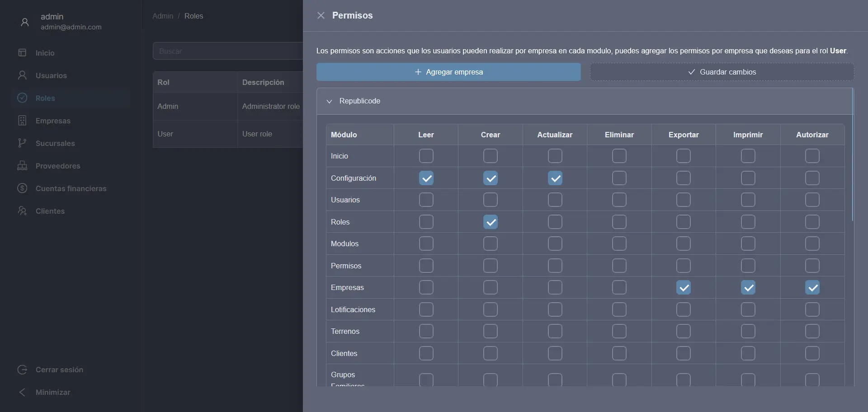Select the Admin breadcrumb link
Viewport: 868px width, 412px height.
click(x=163, y=16)
